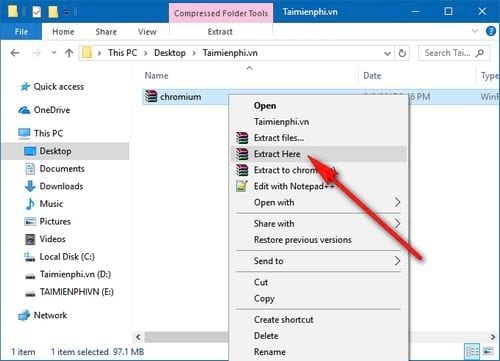Image resolution: width=500 pixels, height=361 pixels.
Task: Click the chromium file name
Action: (x=181, y=97)
